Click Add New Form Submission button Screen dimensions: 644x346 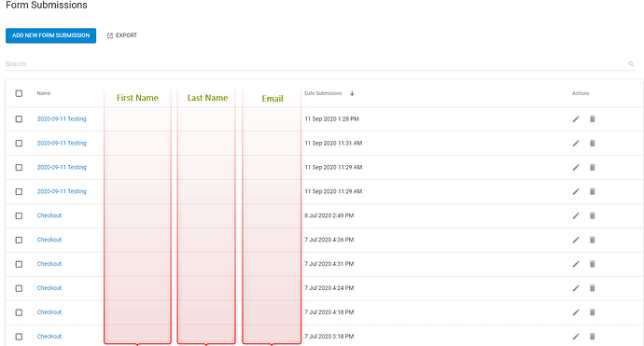51,35
